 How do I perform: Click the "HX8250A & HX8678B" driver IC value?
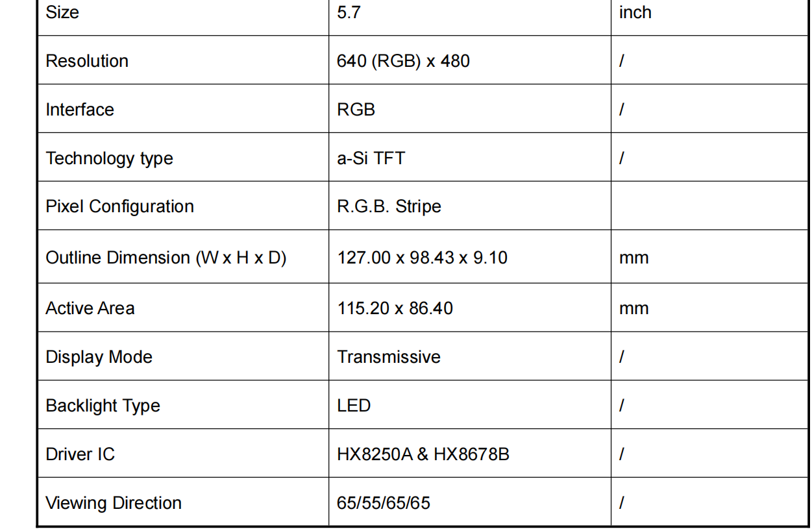click(423, 454)
